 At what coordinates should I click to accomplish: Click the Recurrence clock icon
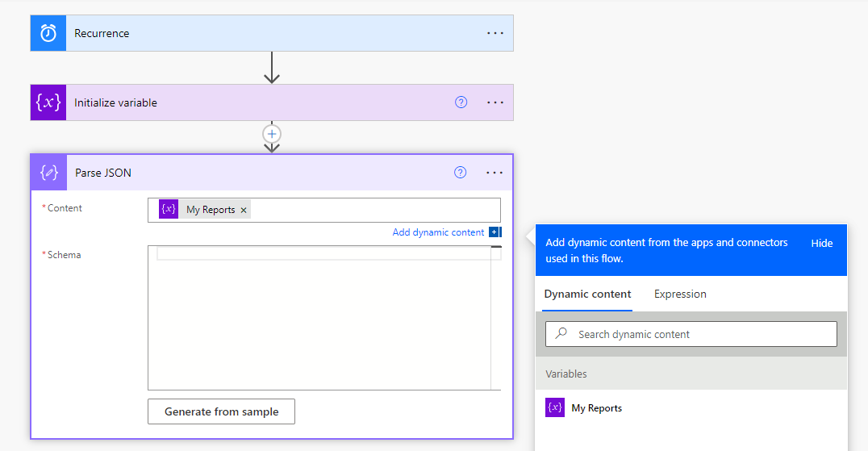(x=48, y=33)
